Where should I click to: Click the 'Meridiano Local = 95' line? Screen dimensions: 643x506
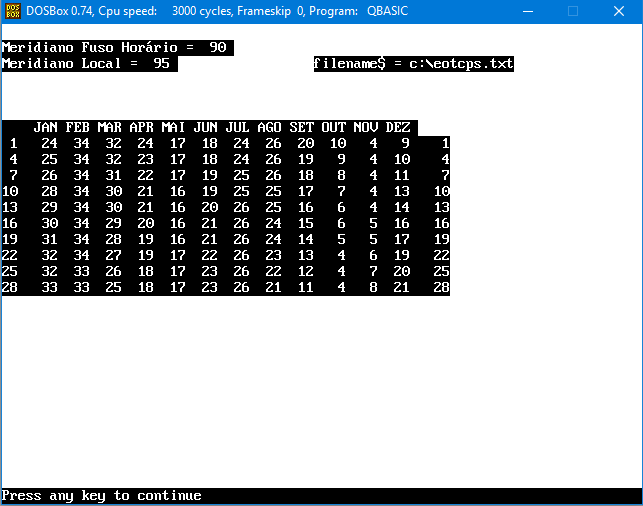(x=86, y=64)
